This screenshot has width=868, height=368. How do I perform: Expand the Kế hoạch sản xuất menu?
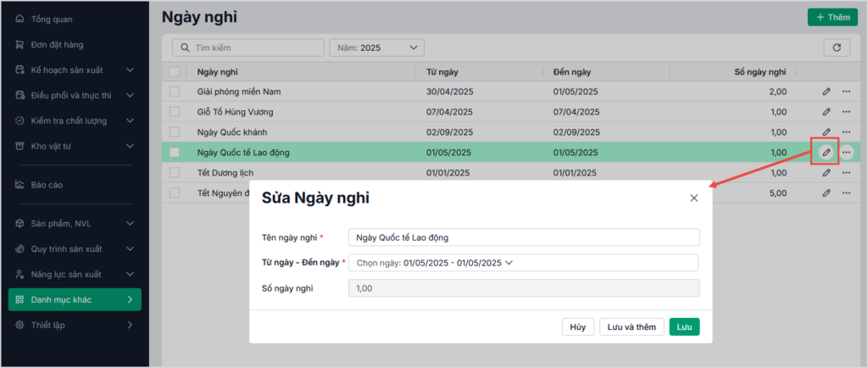pos(75,70)
